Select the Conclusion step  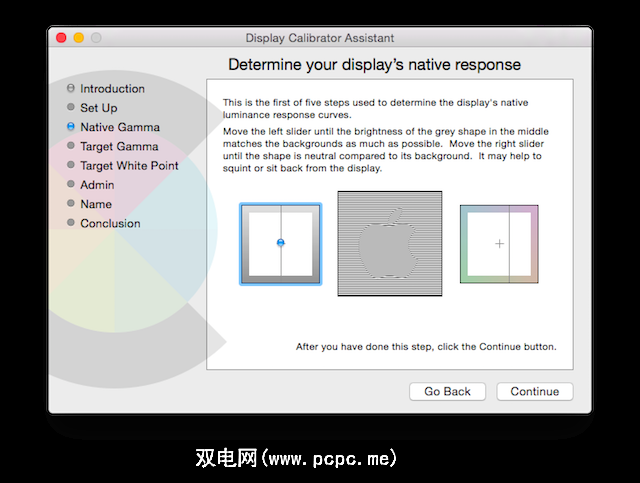(x=110, y=223)
